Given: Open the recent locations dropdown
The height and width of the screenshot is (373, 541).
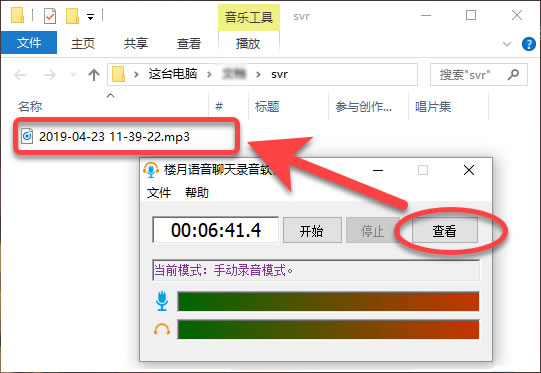Looking at the screenshot, I should pyautogui.click(x=73, y=74).
